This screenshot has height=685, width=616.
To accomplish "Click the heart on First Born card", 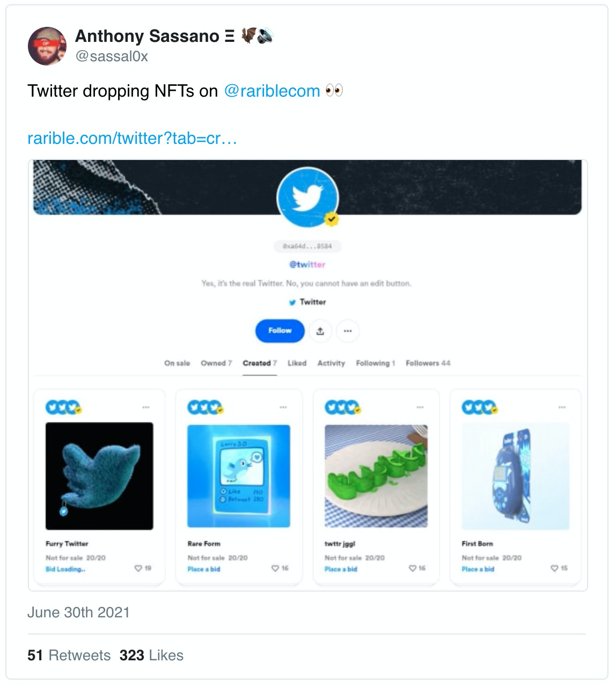I will click(554, 568).
